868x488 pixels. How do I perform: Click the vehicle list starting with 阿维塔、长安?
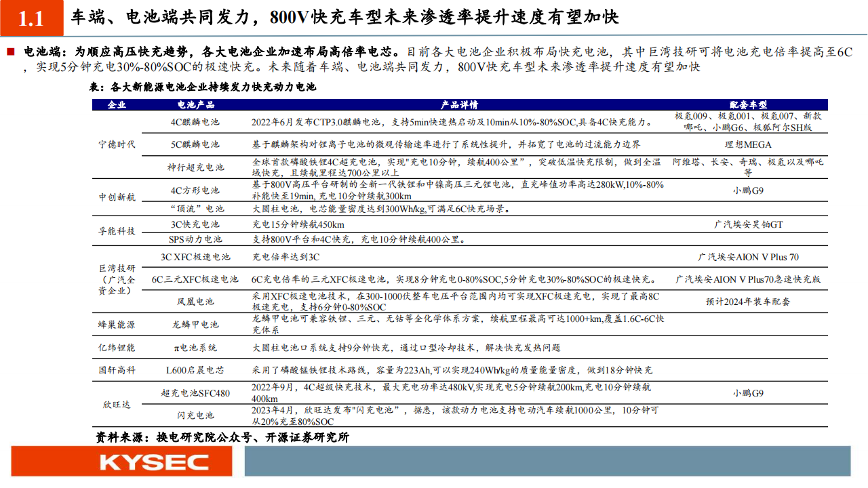click(x=748, y=167)
